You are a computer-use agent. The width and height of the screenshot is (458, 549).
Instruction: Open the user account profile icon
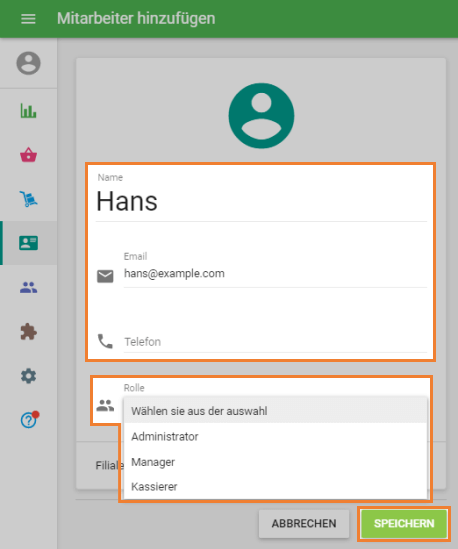point(28,63)
